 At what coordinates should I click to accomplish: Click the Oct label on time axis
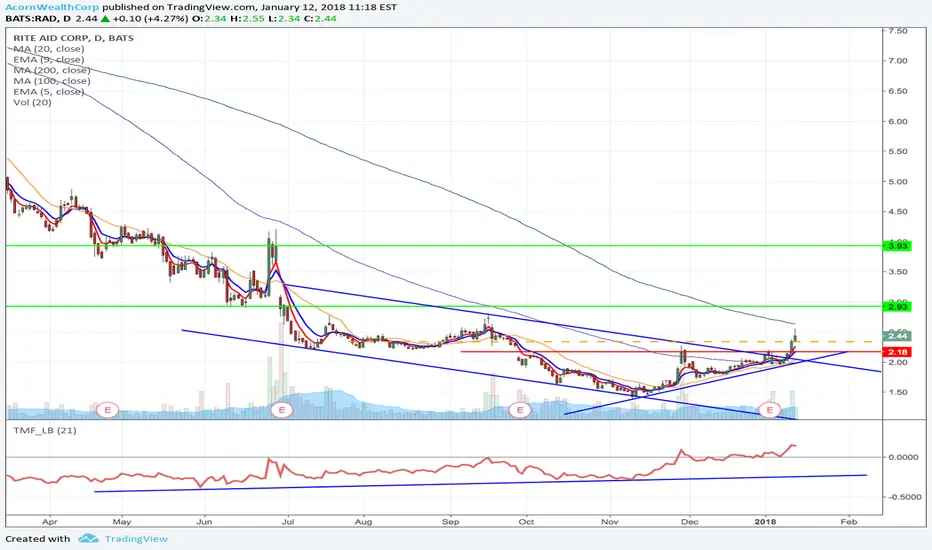[x=526, y=522]
